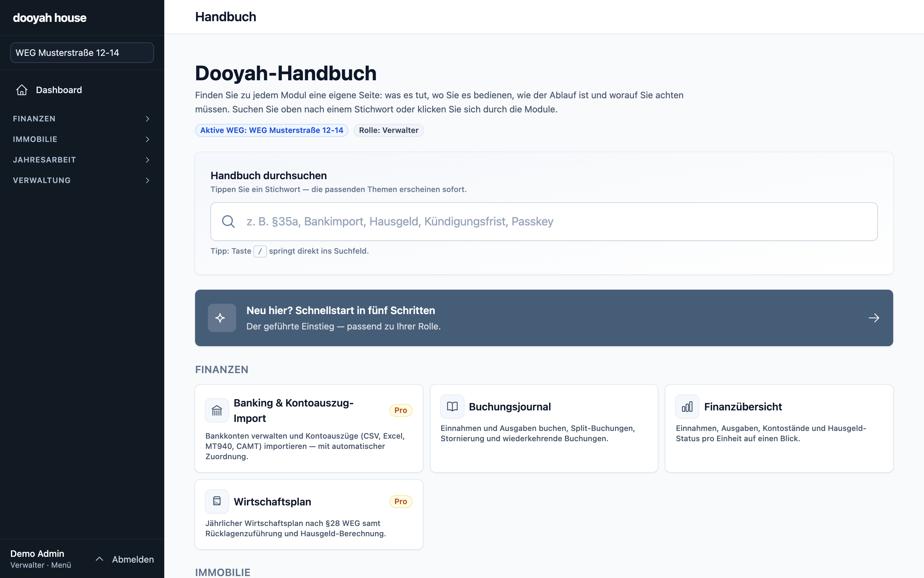The image size is (924, 578).
Task: Click the Pro badge on Wirtschaftsplan card
Action: coord(401,502)
